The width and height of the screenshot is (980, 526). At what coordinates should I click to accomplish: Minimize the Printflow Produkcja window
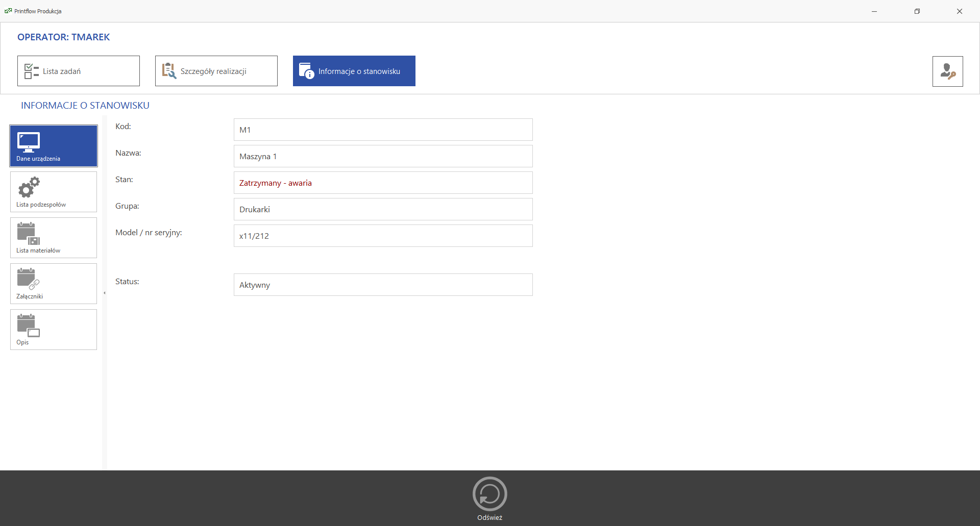(x=874, y=11)
